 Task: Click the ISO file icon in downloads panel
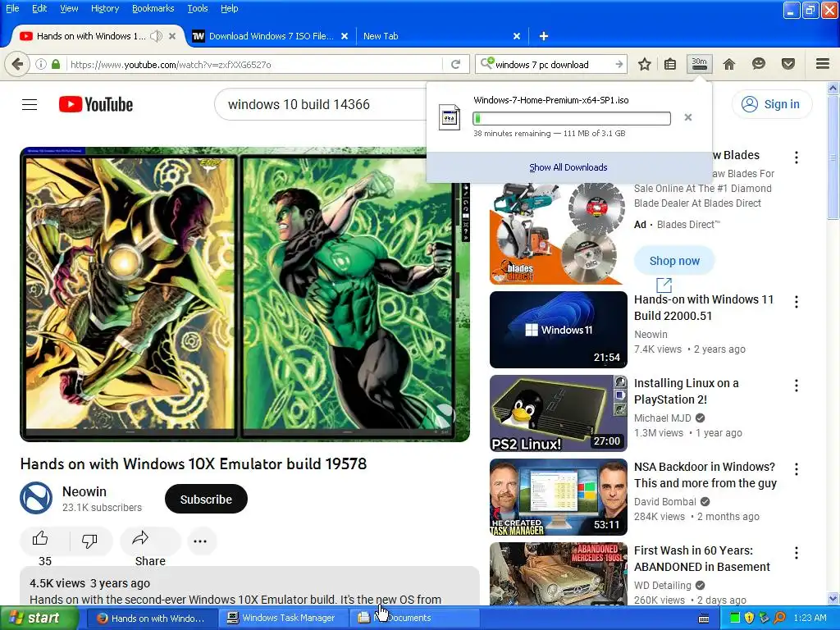tap(450, 116)
